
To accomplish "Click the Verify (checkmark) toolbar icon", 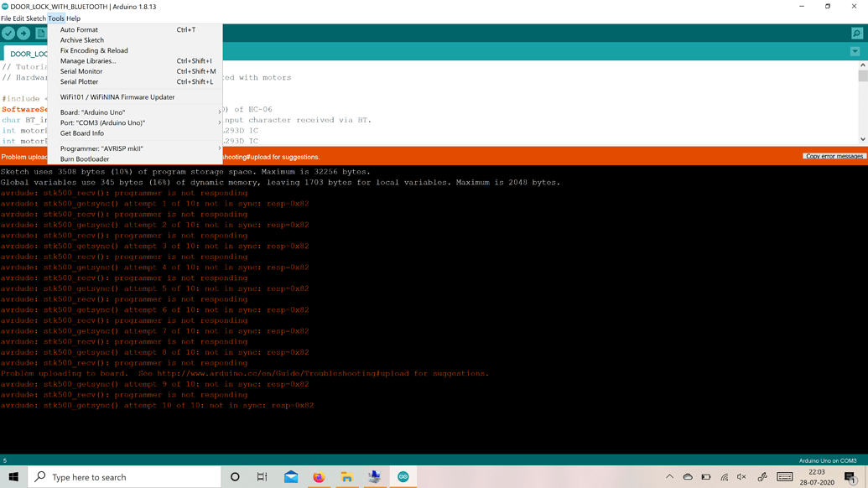I will click(8, 34).
